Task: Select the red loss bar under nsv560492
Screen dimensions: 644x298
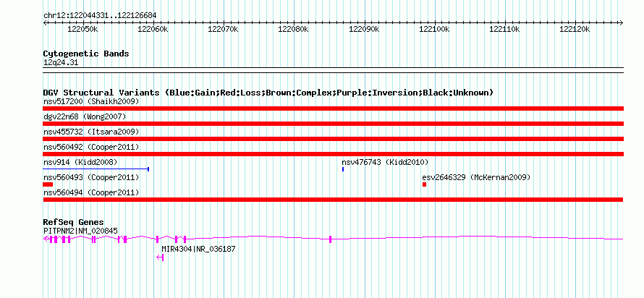Action: click(333, 154)
